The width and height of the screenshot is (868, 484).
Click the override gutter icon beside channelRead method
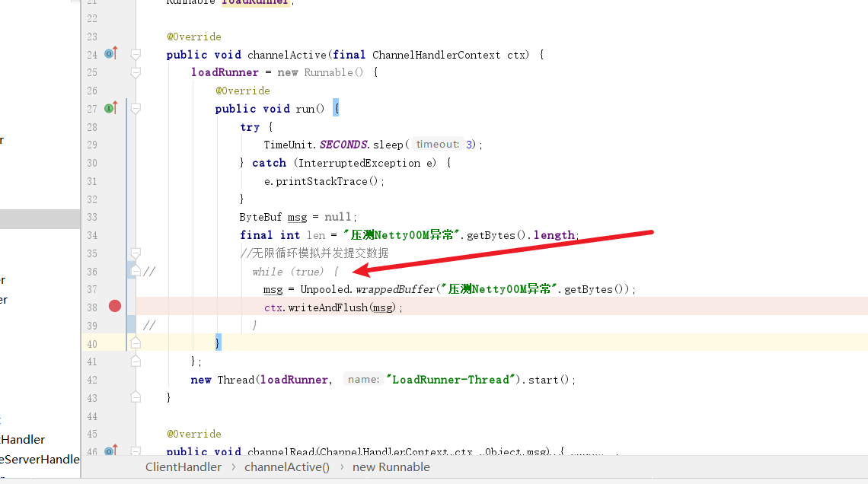pyautogui.click(x=110, y=451)
